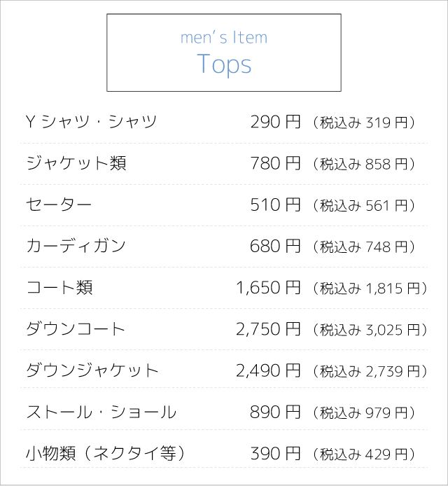The width and height of the screenshot is (448, 486).
Task: Click the tax-included 979 円 note
Action: tap(367, 412)
